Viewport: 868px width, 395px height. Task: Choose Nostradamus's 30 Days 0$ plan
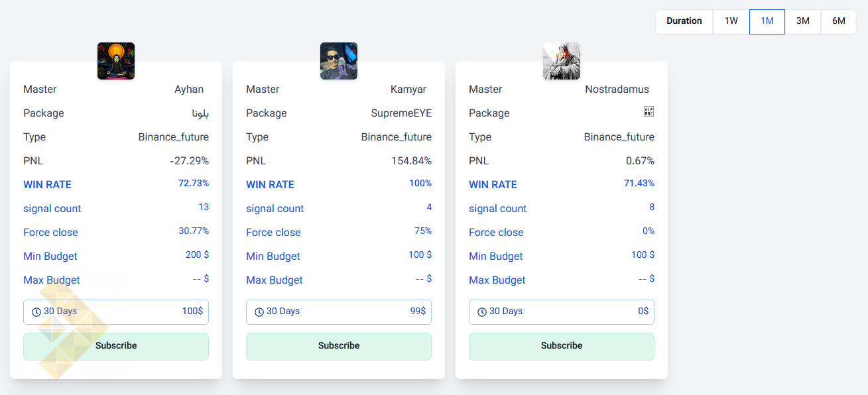click(562, 311)
